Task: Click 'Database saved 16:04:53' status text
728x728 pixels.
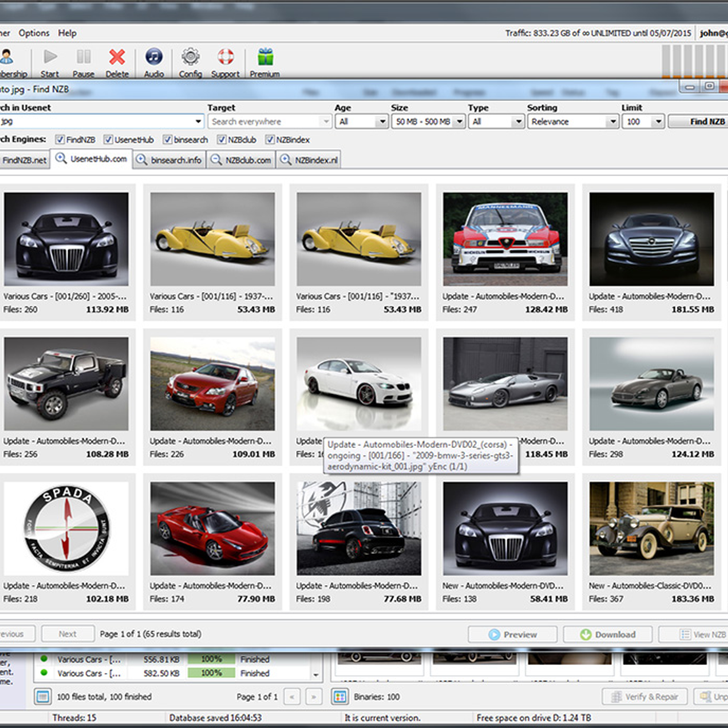Action: [216, 718]
